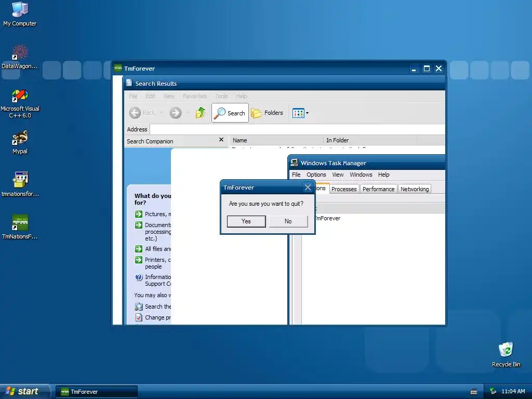Open the Help menu in Search Results
This screenshot has width=532, height=399.
241,96
